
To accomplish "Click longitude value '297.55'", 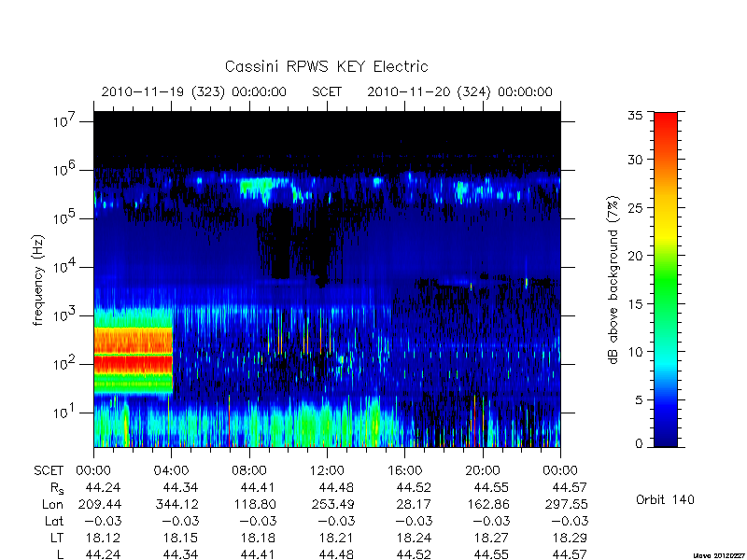I will pos(566,504).
